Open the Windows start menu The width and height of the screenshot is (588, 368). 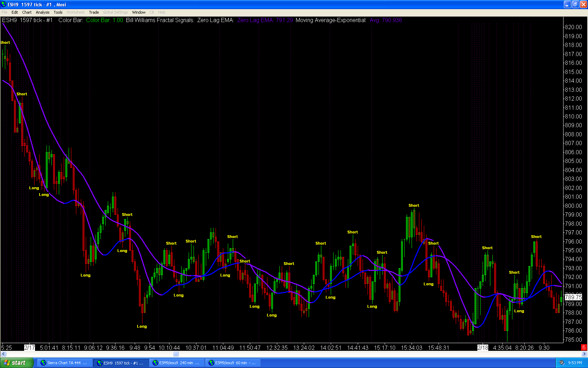click(17, 363)
